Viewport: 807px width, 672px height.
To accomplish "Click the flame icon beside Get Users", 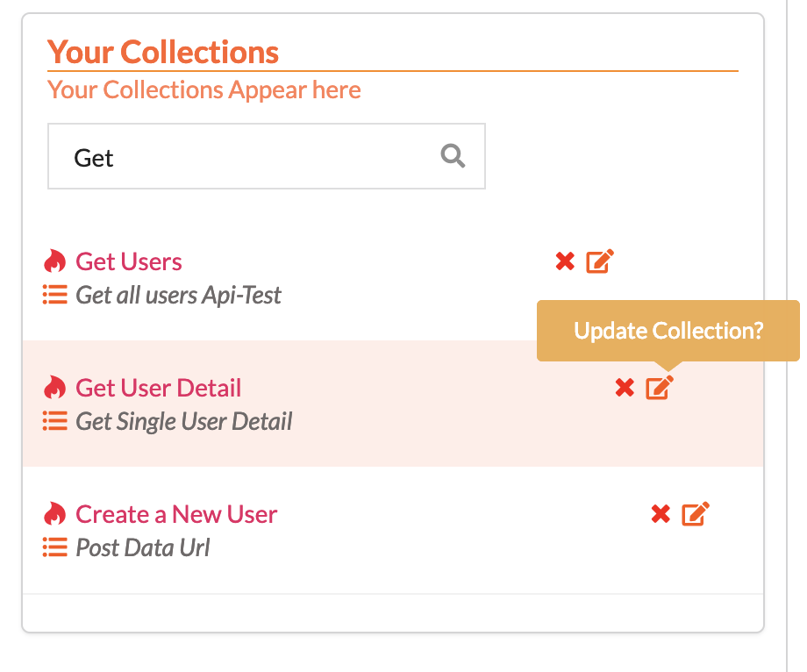I will pyautogui.click(x=54, y=261).
